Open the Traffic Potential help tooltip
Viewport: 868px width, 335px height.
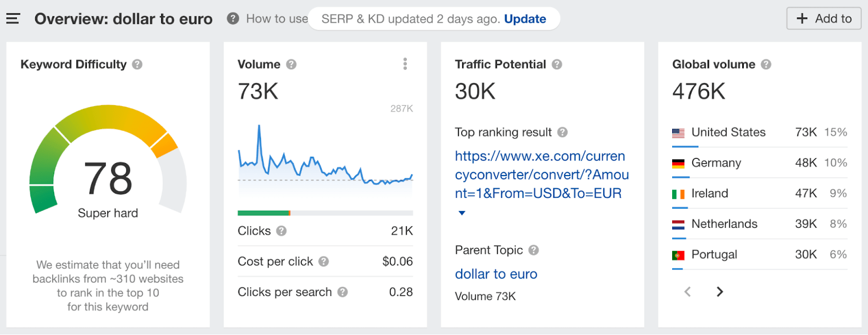pos(557,64)
